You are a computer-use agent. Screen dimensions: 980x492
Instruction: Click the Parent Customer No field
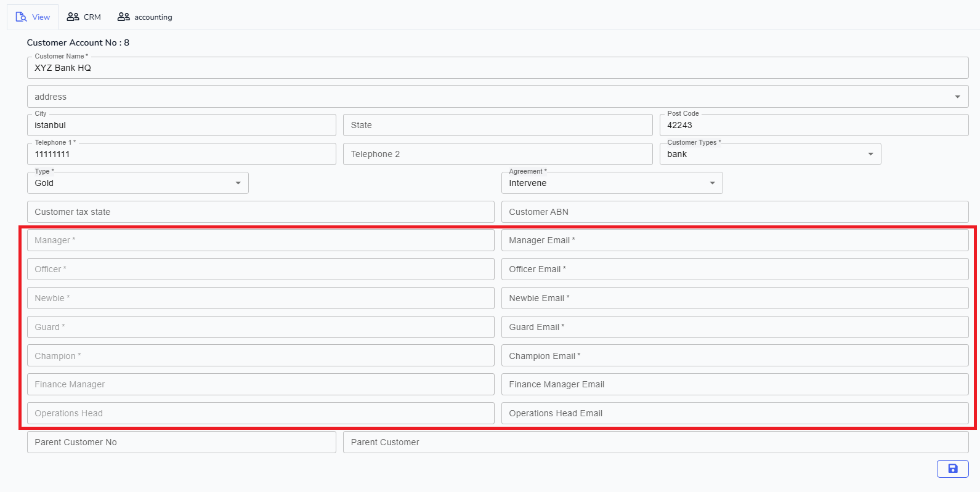[x=181, y=442]
